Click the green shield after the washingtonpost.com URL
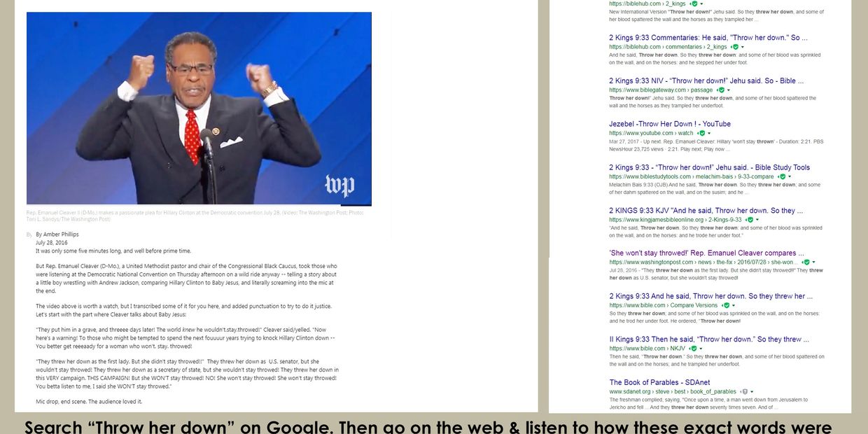 point(806,262)
